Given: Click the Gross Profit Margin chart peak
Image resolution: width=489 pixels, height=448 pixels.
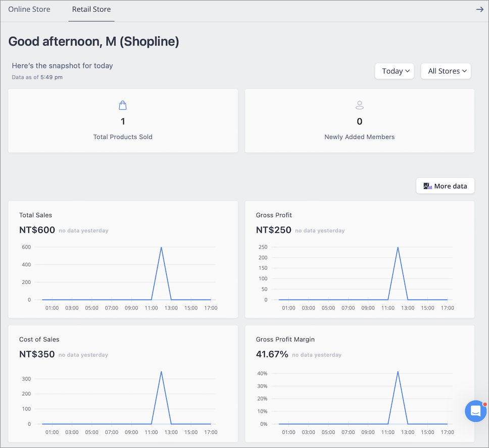Looking at the screenshot, I should tap(398, 372).
